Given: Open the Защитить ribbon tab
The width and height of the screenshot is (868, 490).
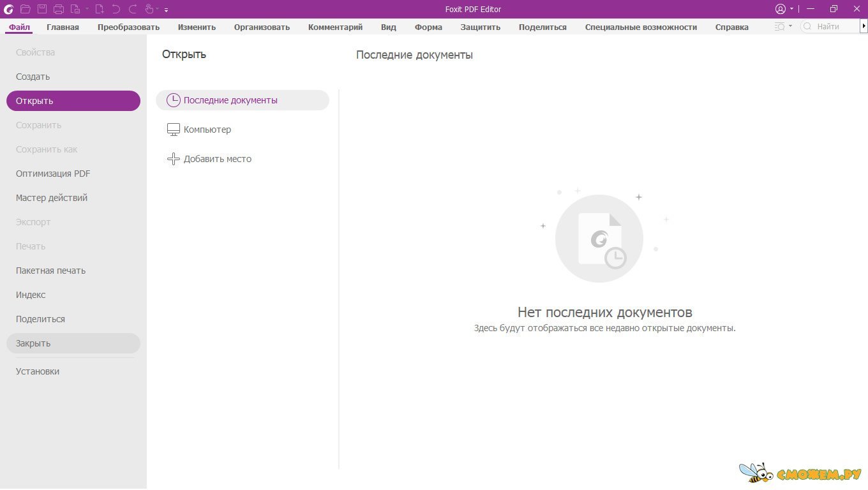Looking at the screenshot, I should pos(480,27).
